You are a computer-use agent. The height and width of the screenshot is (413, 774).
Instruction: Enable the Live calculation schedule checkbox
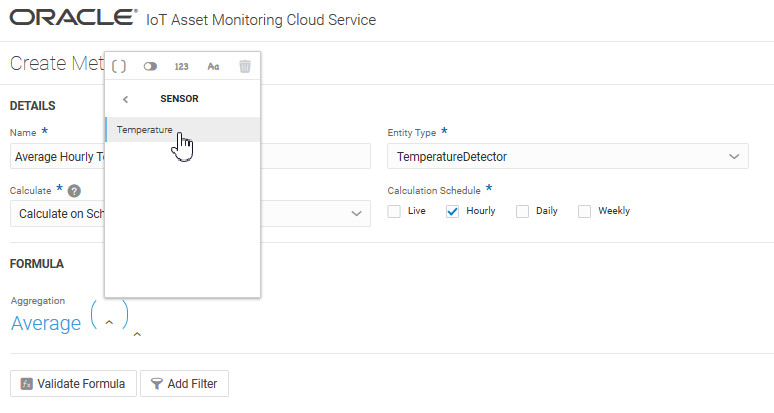click(394, 211)
